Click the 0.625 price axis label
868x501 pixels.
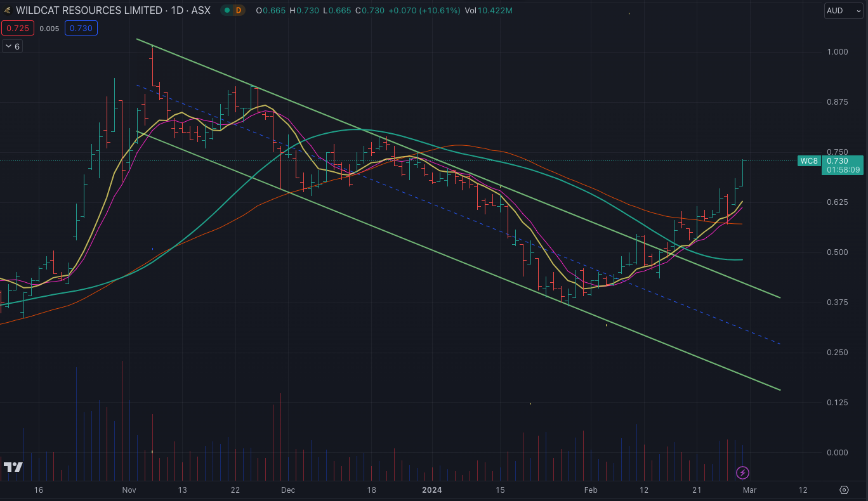point(836,202)
